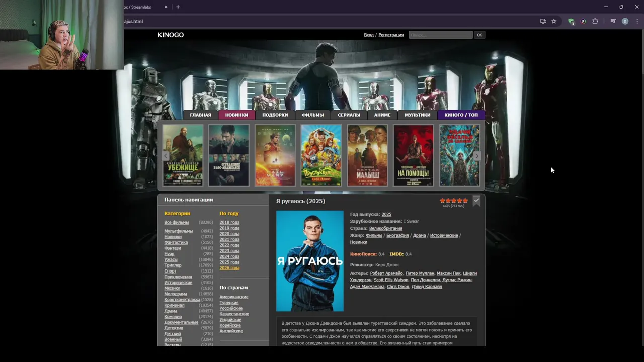Click the OK search button
The width and height of the screenshot is (644, 362).
479,35
